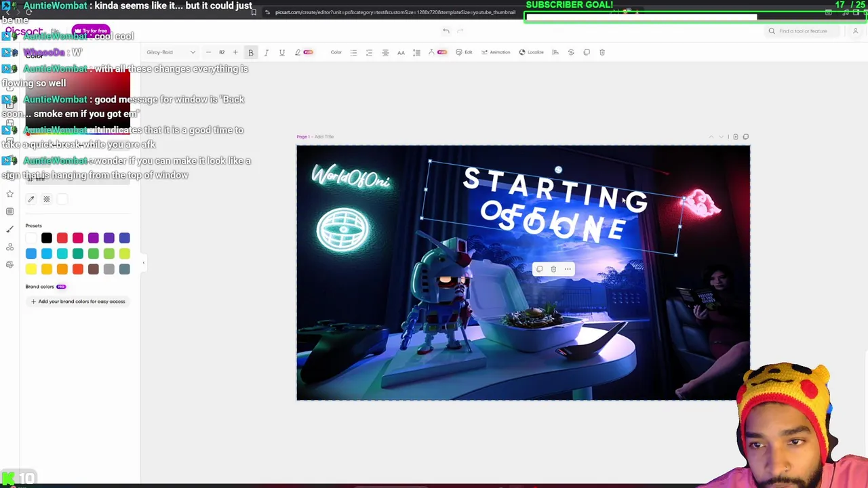Open the align objects tool

555,52
